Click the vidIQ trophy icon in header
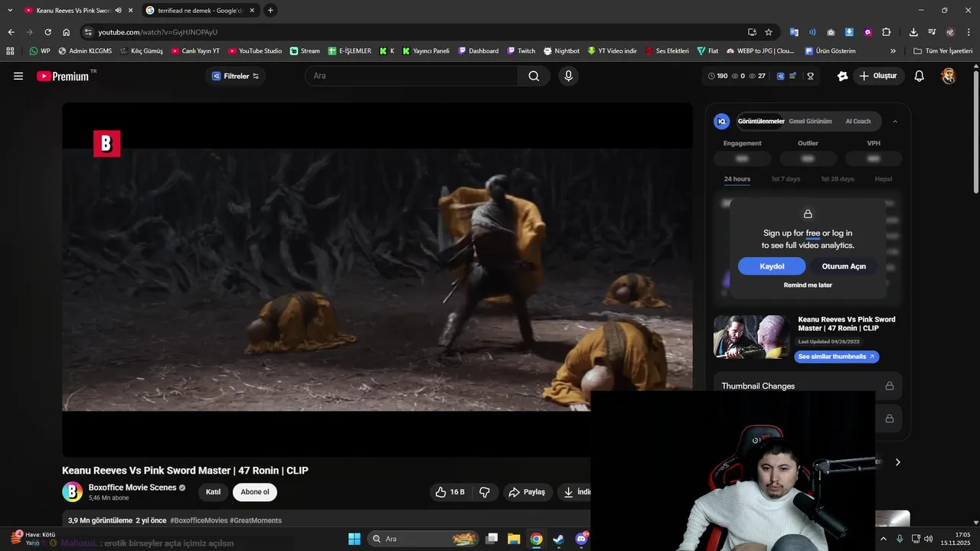Image resolution: width=980 pixels, height=551 pixels. click(x=810, y=76)
